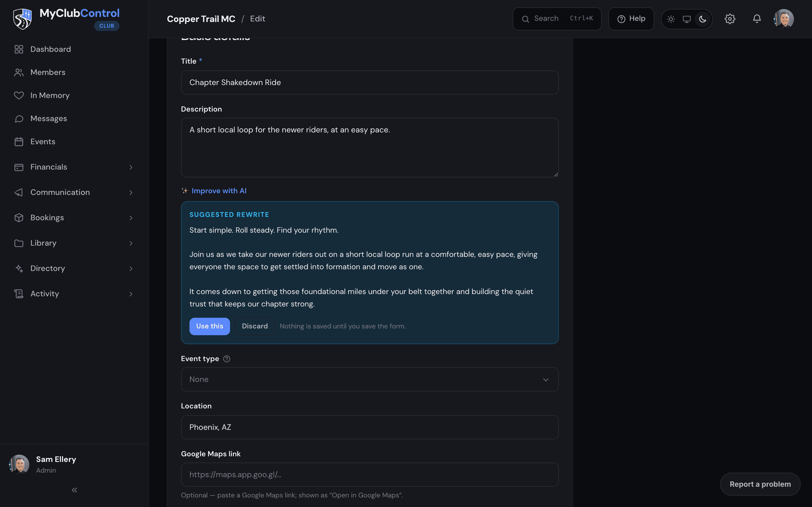Apply suggestion with Use this button
Image resolution: width=812 pixels, height=507 pixels.
[x=209, y=326]
